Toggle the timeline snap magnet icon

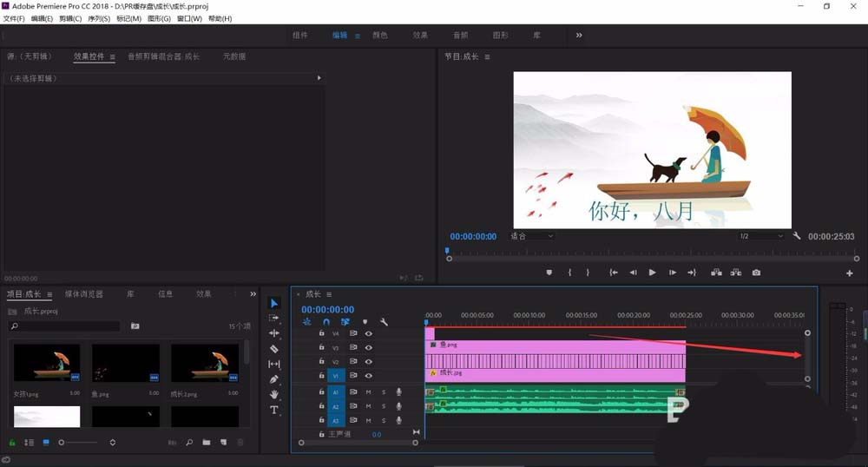[x=326, y=321]
